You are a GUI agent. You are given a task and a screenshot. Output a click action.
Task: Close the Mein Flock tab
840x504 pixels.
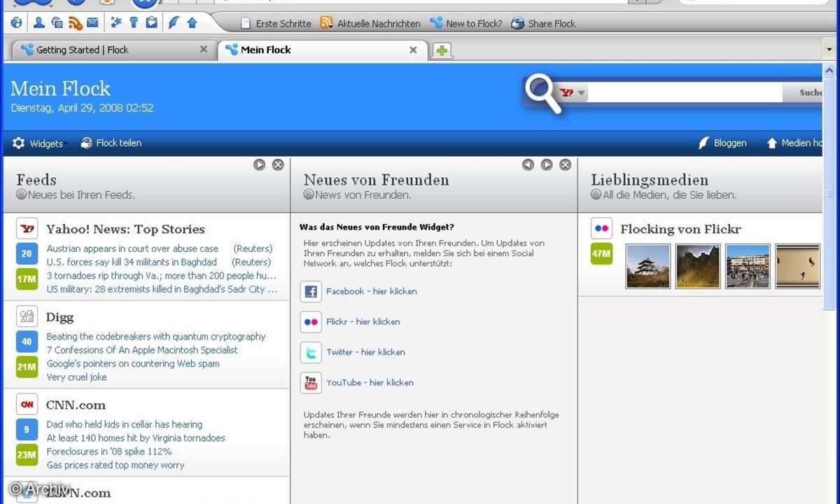413,50
